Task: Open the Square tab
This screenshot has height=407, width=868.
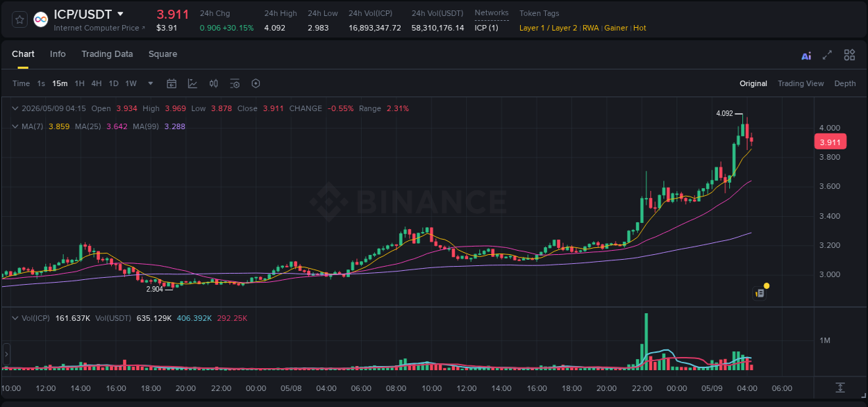Action: (162, 54)
